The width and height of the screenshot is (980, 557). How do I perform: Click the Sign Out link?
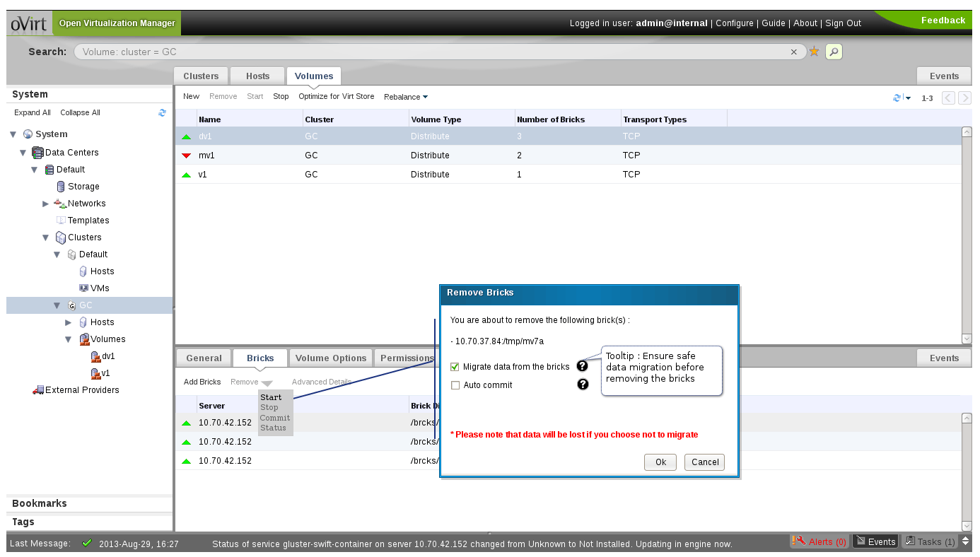point(843,23)
